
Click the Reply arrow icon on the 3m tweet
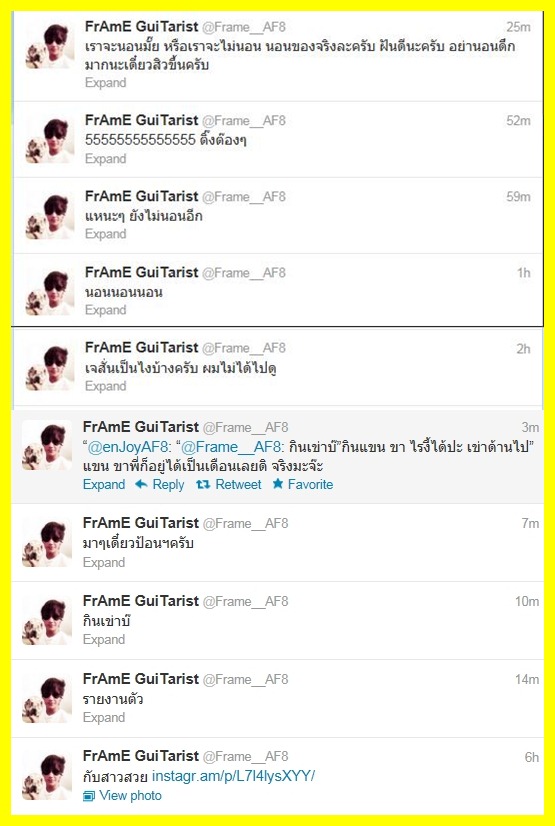click(141, 484)
